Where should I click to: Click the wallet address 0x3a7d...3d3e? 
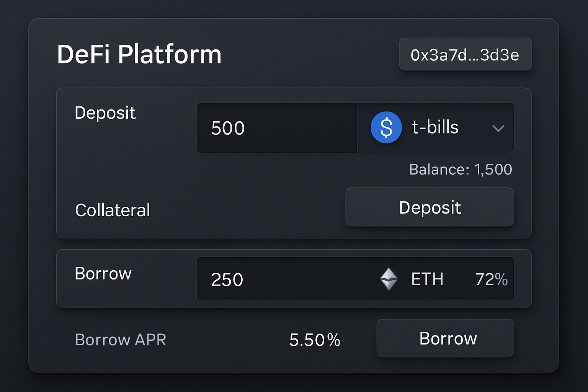tap(465, 54)
